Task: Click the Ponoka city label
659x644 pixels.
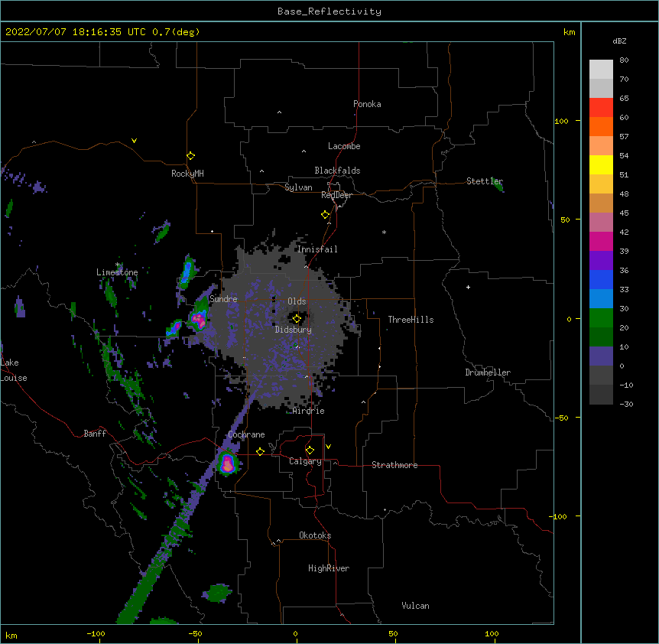Action: coord(367,104)
